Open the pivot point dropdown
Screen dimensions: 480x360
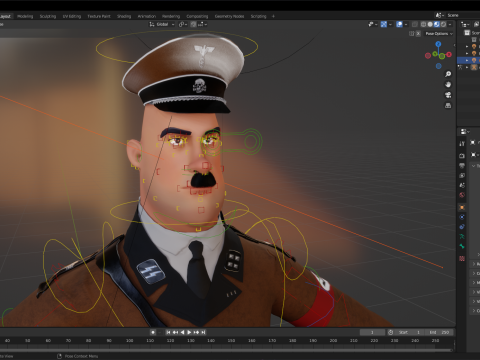(x=182, y=24)
